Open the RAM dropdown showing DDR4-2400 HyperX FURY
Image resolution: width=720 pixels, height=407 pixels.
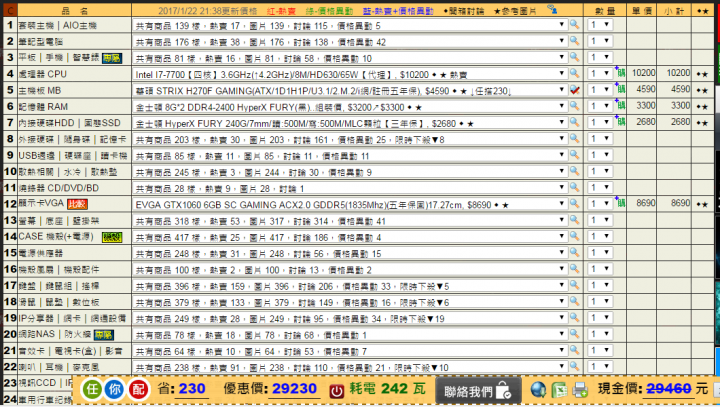[350, 107]
